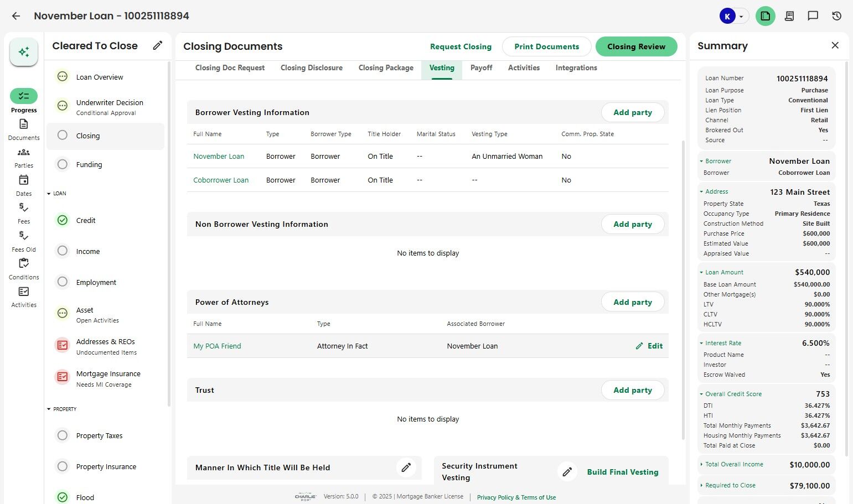This screenshot has width=853, height=504.
Task: Open the Parties sidebar icon
Action: [x=24, y=152]
